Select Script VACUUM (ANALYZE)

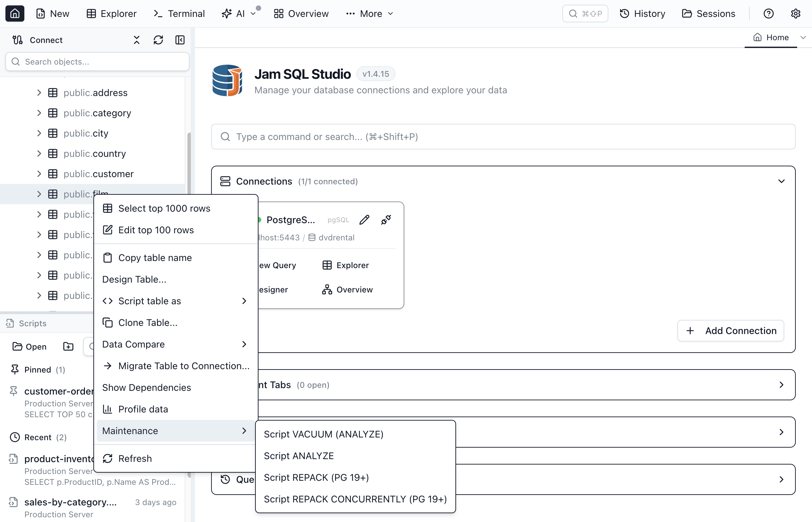355,434
